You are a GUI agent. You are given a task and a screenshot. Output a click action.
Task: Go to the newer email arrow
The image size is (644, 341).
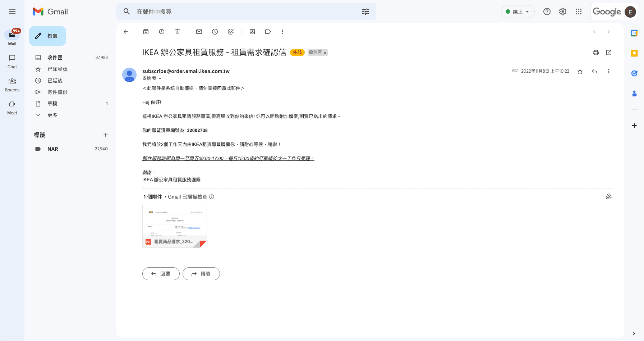coord(594,32)
